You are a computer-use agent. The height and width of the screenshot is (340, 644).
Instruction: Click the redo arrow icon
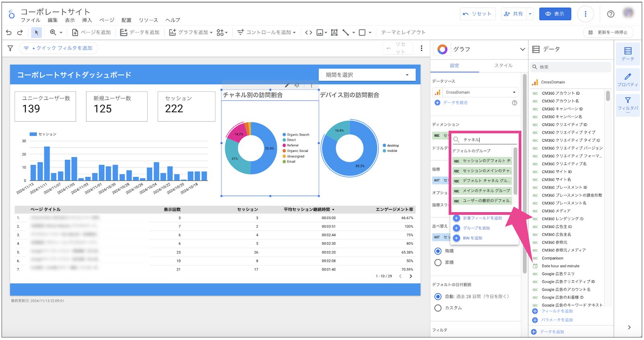[20, 33]
